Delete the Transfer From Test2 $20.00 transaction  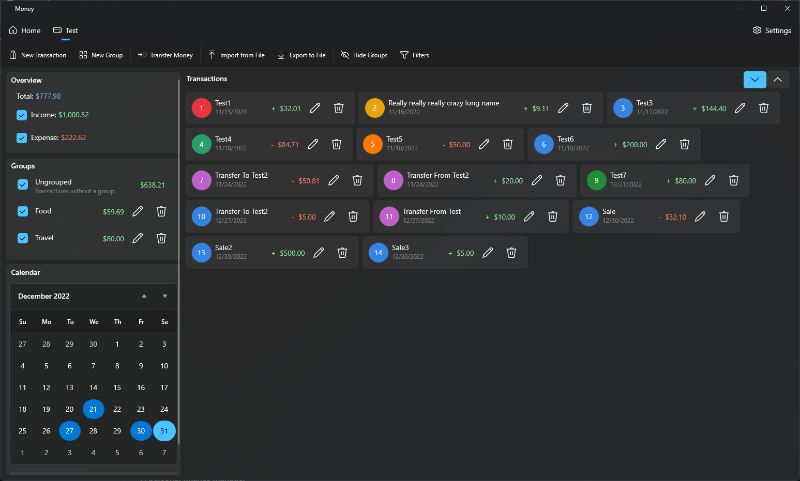(560, 181)
